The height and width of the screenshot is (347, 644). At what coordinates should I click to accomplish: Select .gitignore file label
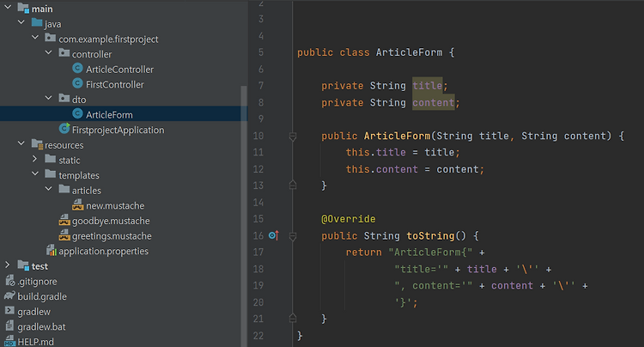[37, 282]
